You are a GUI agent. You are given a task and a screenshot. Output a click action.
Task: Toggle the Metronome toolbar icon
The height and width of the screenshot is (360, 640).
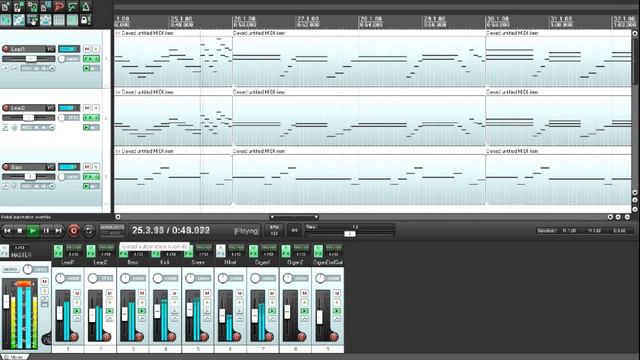click(x=86, y=6)
